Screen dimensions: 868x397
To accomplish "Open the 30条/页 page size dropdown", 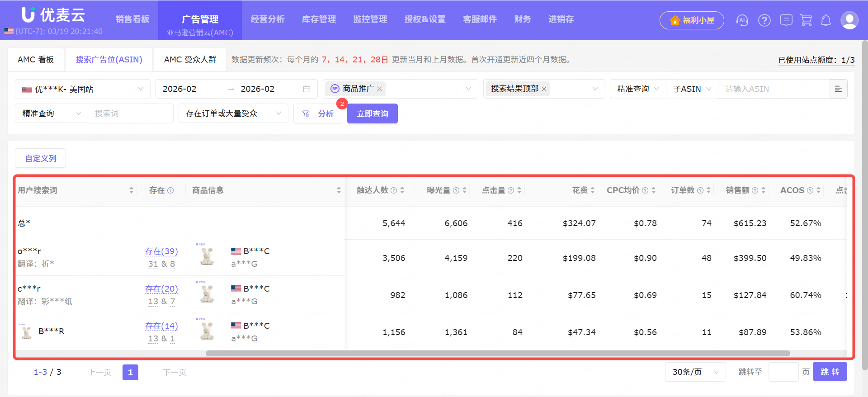I will tap(695, 372).
